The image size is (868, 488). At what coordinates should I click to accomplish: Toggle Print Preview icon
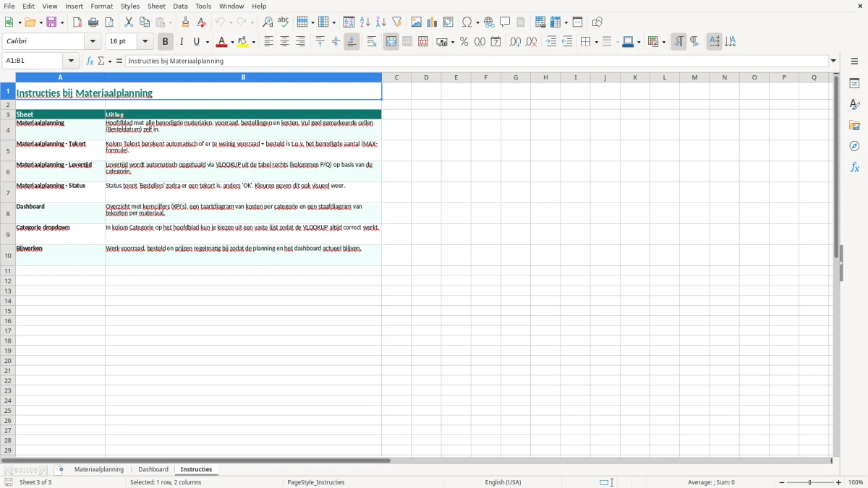coord(109,22)
